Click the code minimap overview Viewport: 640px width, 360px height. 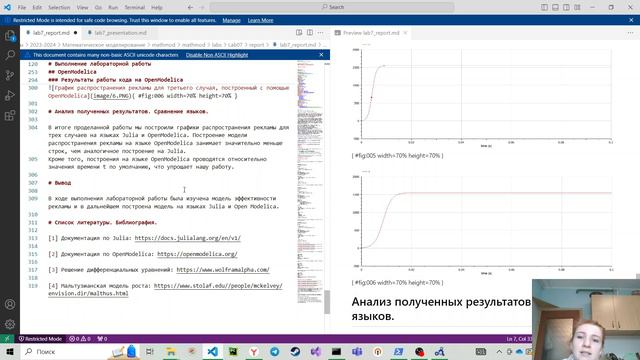click(x=310, y=182)
